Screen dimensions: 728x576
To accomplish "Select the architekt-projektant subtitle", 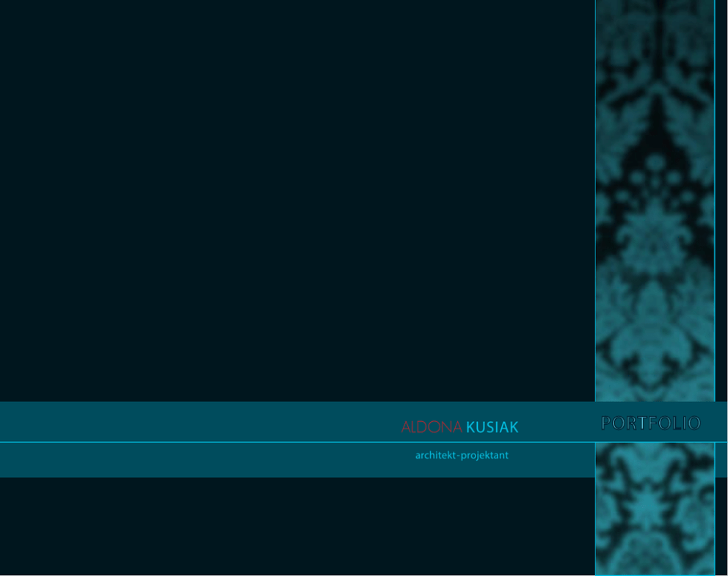I will [x=462, y=456].
